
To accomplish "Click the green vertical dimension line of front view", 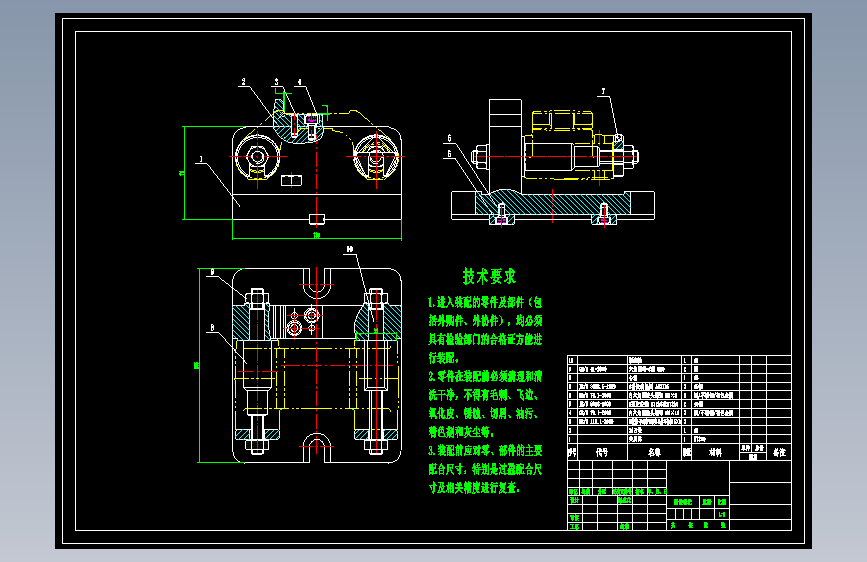I will point(184,173).
